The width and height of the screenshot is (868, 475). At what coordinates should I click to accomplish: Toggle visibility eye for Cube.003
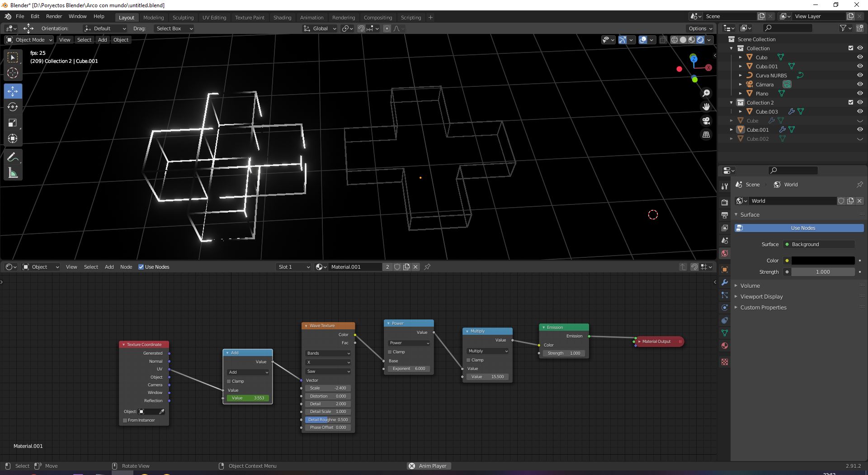pyautogui.click(x=860, y=111)
